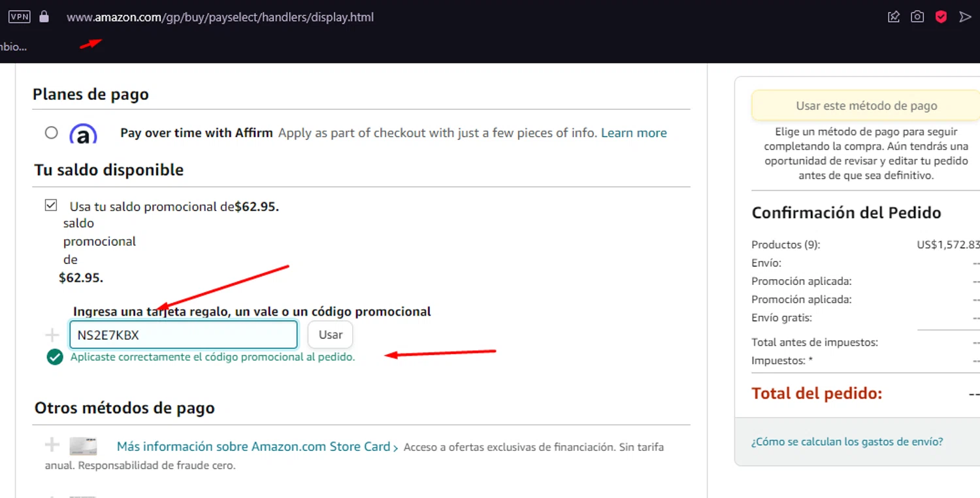Screen dimensions: 980x498
Task: Click the 'Tu saldo disponible' heading
Action: (x=109, y=170)
